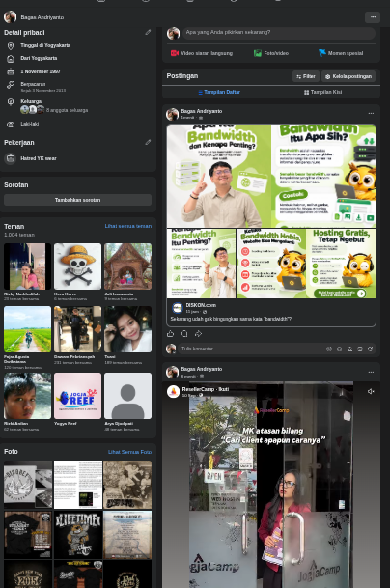Open Lihat semua teman link
The image size is (390, 588).
128,226
